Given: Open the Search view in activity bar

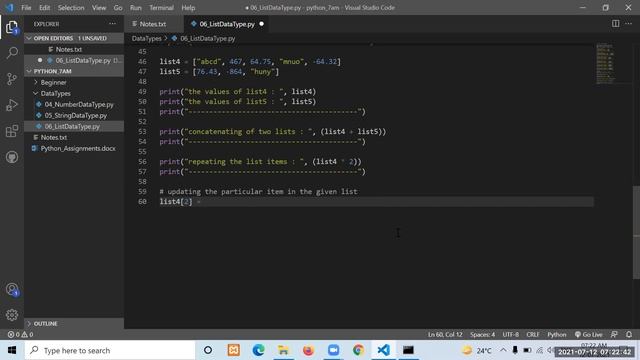Looking at the screenshot, I should click(12, 53).
